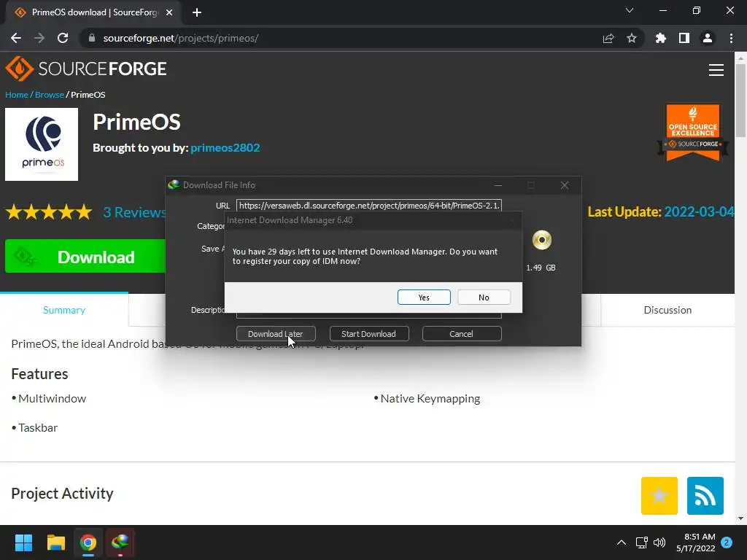Close the PrimeOS browser tab
Screen dimensions: 747x560
169,12
